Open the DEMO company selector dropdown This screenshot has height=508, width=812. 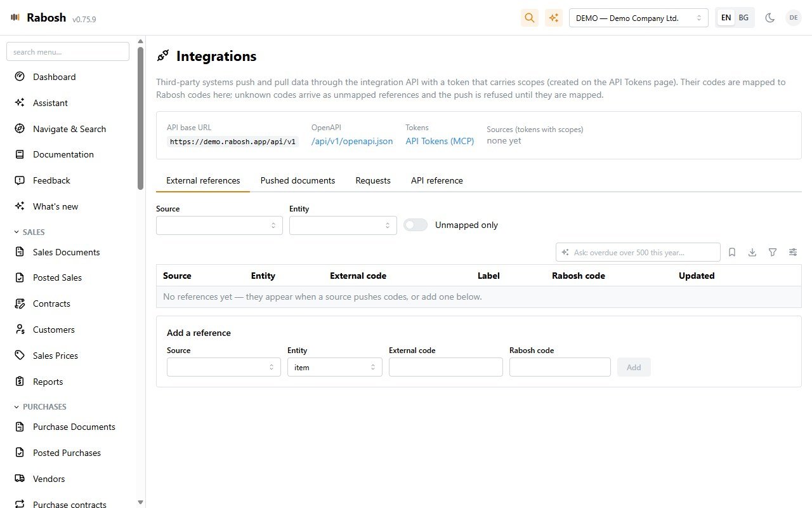(639, 18)
